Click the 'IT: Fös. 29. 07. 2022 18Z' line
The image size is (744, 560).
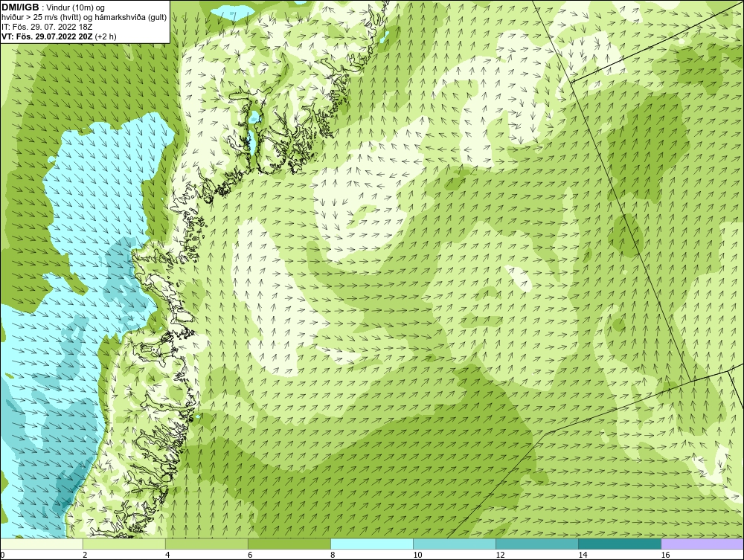tap(47, 27)
